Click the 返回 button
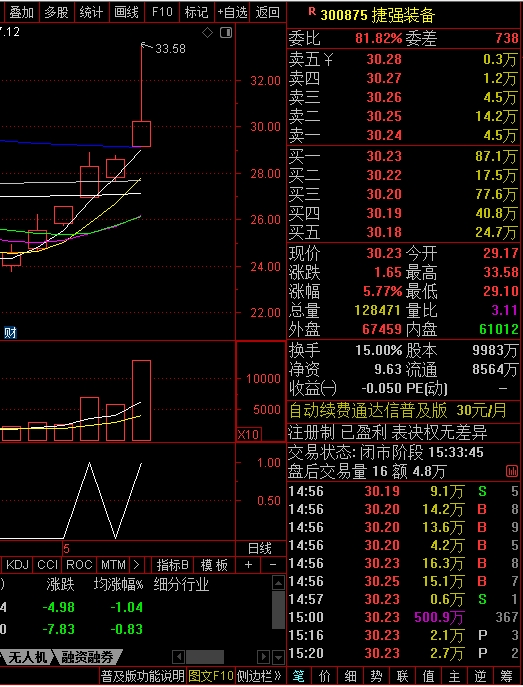The width and height of the screenshot is (523, 687). pyautogui.click(x=268, y=12)
